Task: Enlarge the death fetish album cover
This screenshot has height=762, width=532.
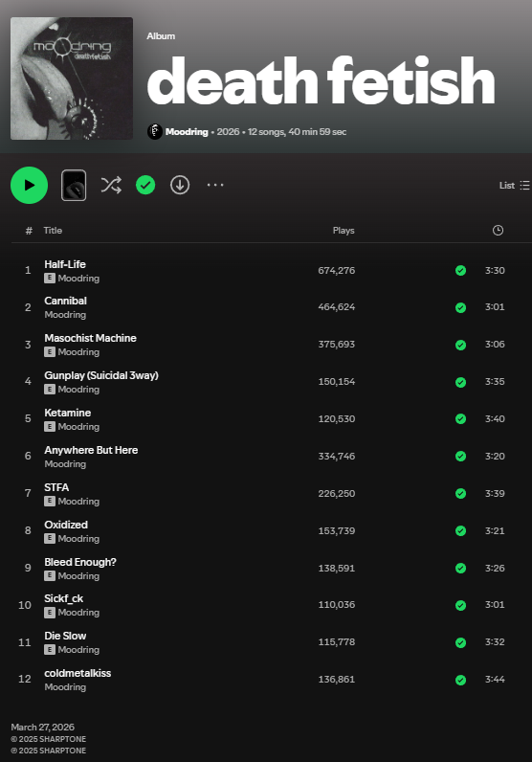Action: 72,78
